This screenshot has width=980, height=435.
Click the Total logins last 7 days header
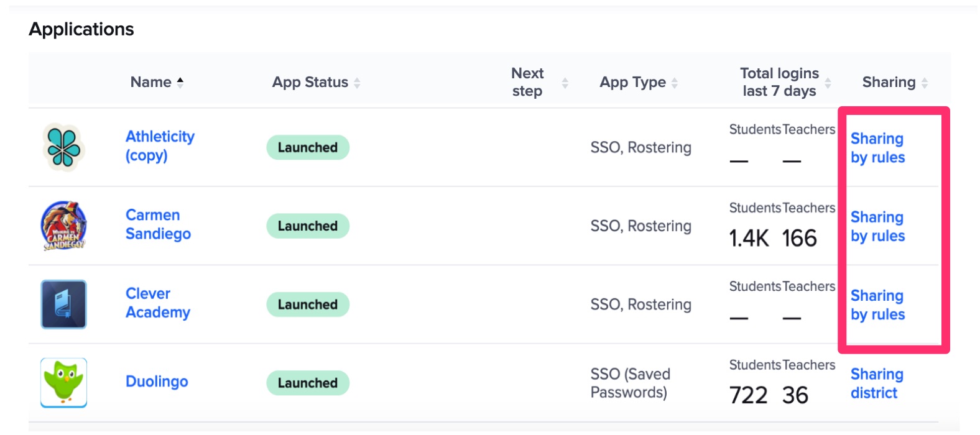point(779,82)
